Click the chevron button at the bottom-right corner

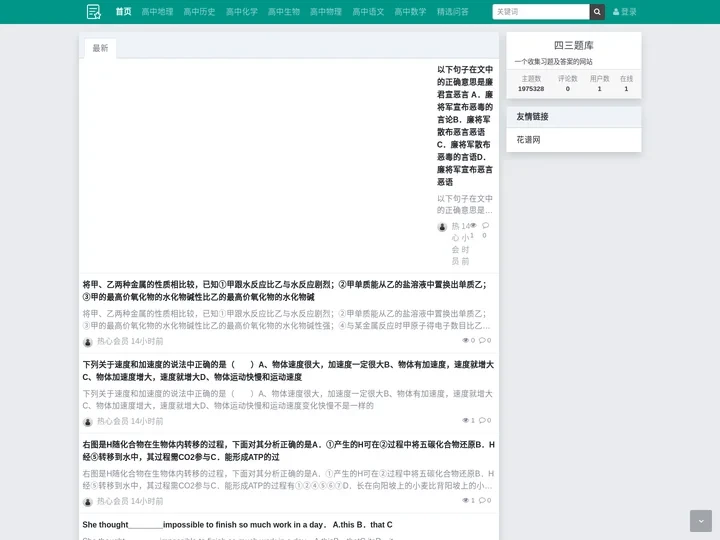[701, 521]
